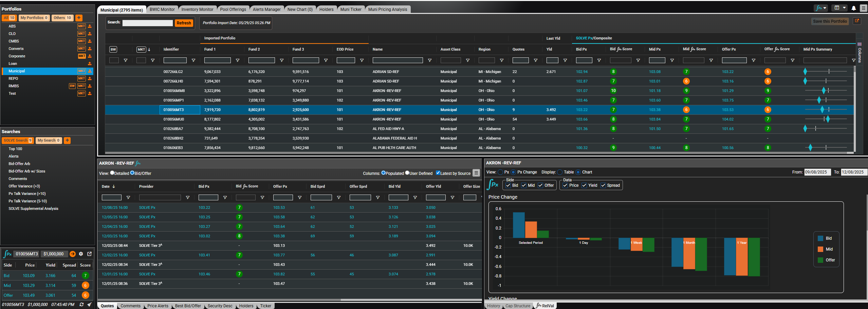Click the notification bell icon
The image size is (868, 309).
pyautogui.click(x=853, y=8)
